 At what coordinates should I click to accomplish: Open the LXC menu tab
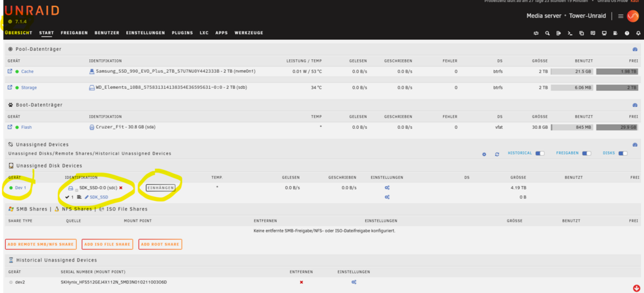coord(204,33)
